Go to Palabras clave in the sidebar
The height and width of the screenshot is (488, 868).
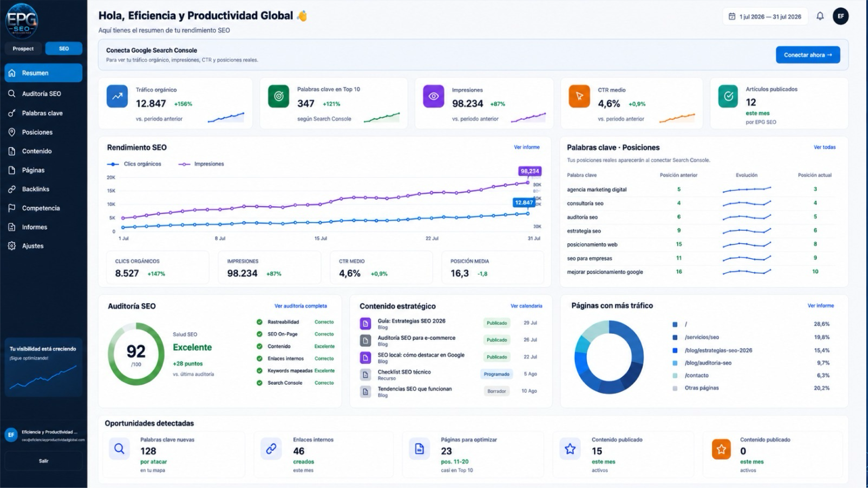point(43,113)
